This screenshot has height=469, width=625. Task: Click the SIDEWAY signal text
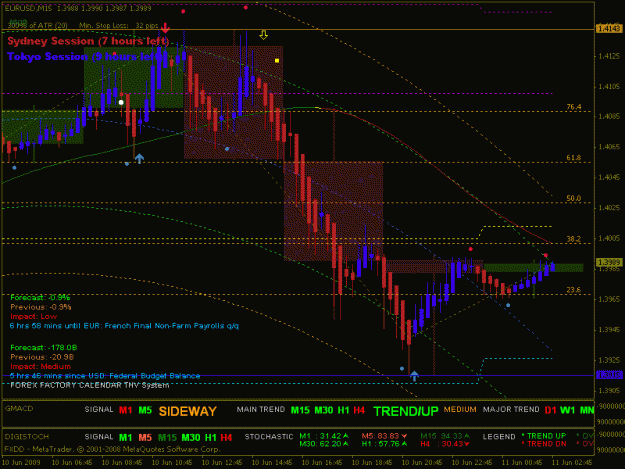coord(188,411)
